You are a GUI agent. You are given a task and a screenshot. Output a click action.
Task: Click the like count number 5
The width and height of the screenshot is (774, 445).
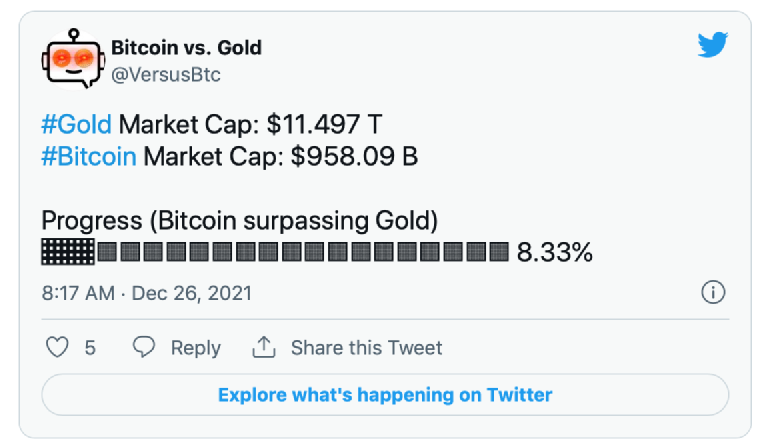pos(90,348)
